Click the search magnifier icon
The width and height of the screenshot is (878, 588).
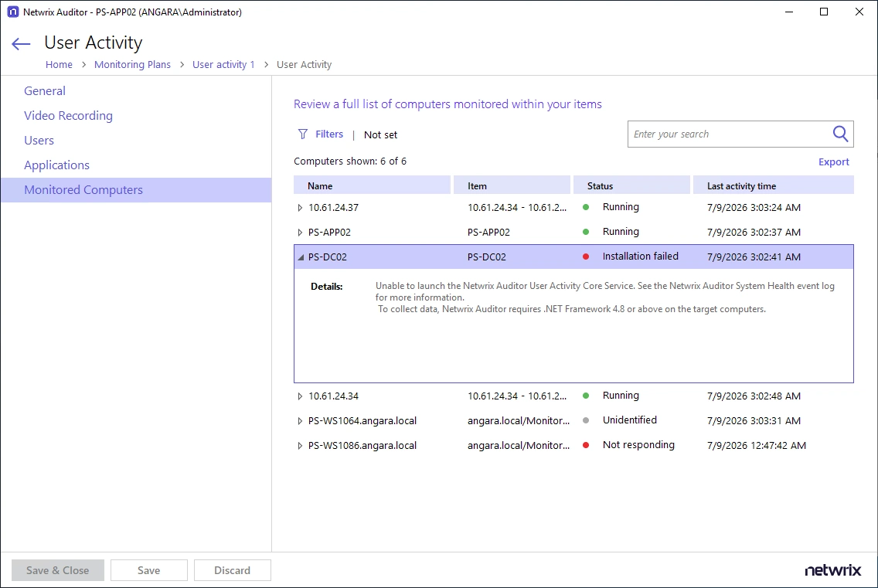click(x=840, y=134)
